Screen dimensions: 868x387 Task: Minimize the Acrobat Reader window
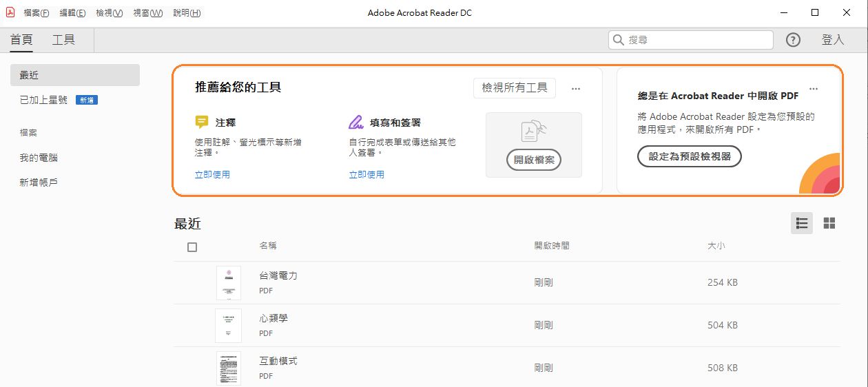click(x=784, y=12)
